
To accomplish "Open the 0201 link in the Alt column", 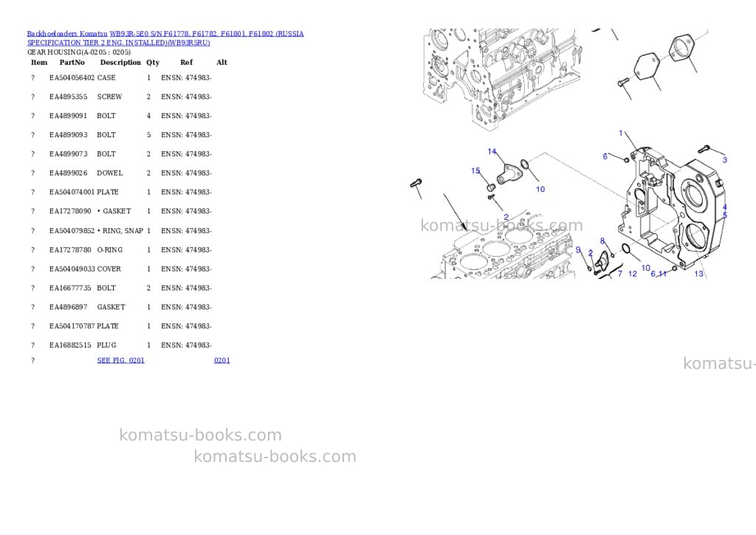I will (x=221, y=360).
